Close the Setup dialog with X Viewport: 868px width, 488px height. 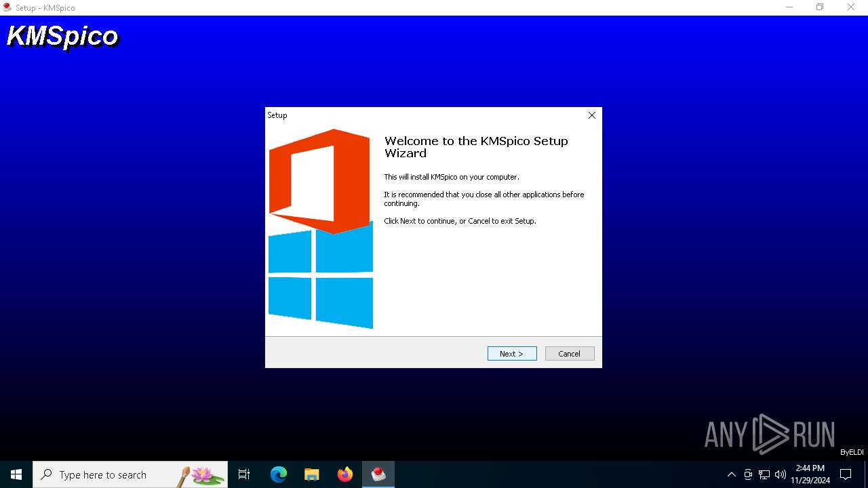[592, 115]
